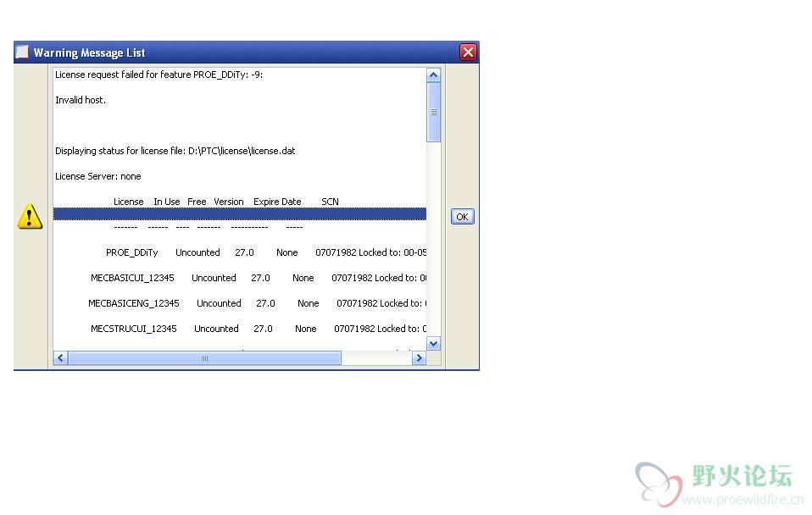This screenshot has height=515, width=812.
Task: Click the vertical scrollbar thumb
Action: [433, 113]
